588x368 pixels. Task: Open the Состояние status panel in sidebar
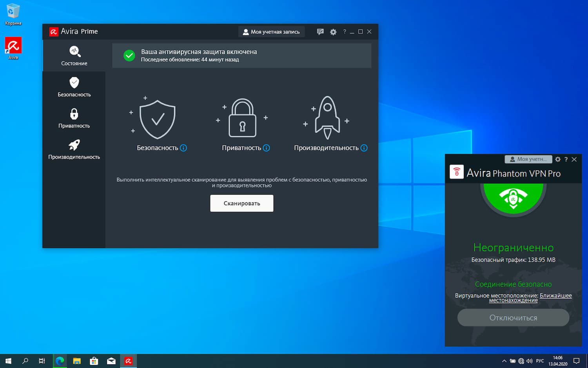click(x=74, y=55)
